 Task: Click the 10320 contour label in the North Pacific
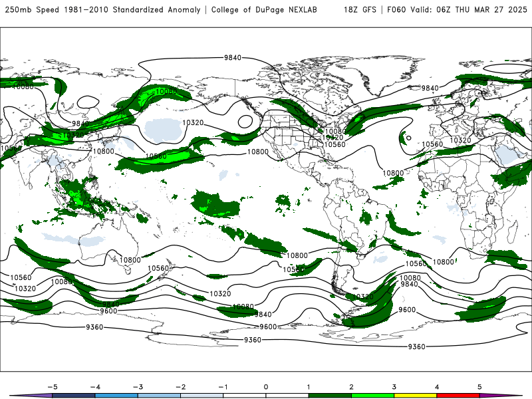tap(193, 122)
